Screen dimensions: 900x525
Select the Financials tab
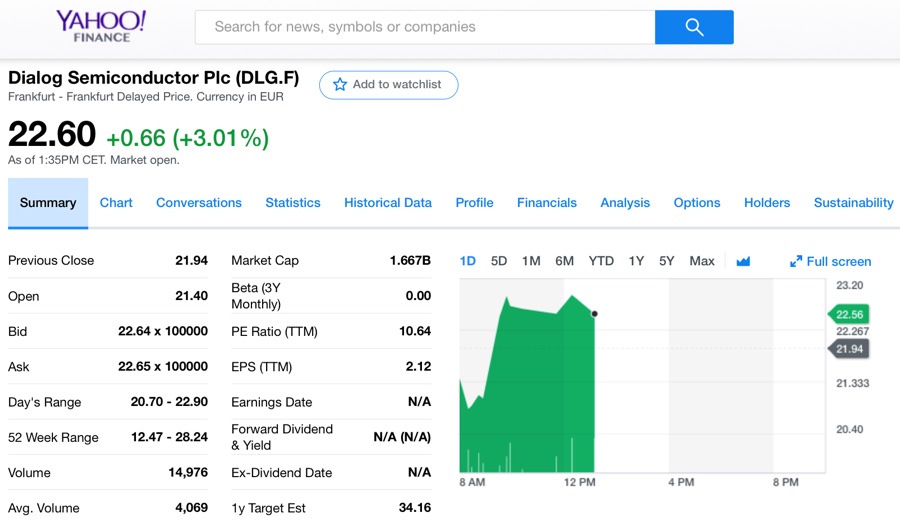547,203
